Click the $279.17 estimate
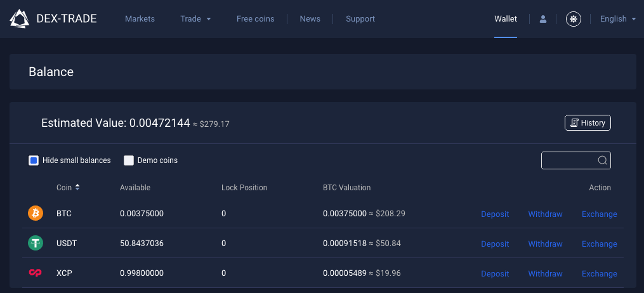Viewport: 644px width, 293px height. (214, 124)
